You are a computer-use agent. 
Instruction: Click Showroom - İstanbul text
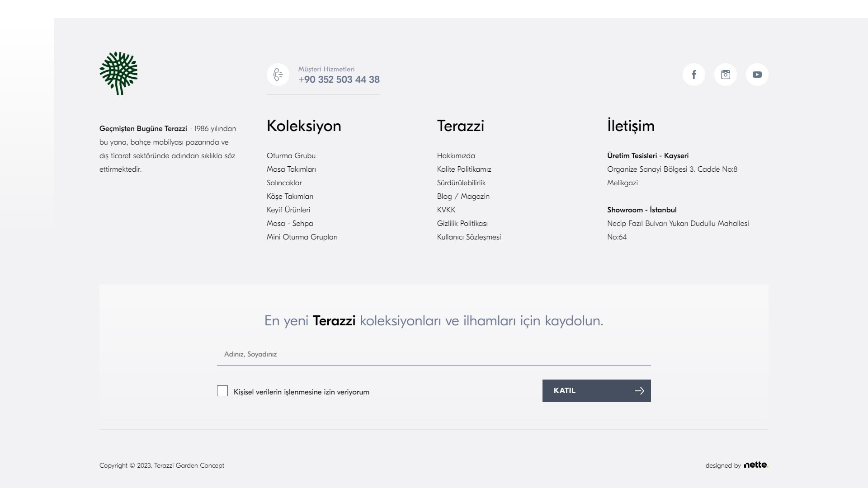tap(642, 210)
